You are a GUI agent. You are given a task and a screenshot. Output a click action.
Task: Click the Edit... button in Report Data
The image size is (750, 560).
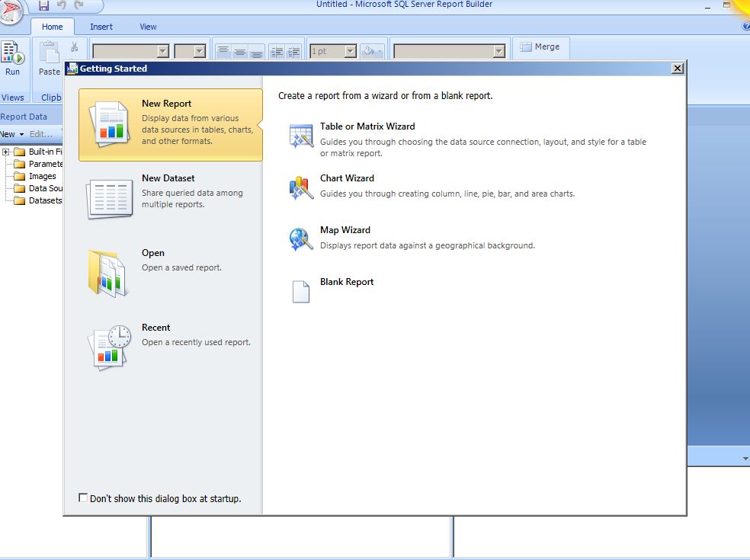pyautogui.click(x=41, y=134)
